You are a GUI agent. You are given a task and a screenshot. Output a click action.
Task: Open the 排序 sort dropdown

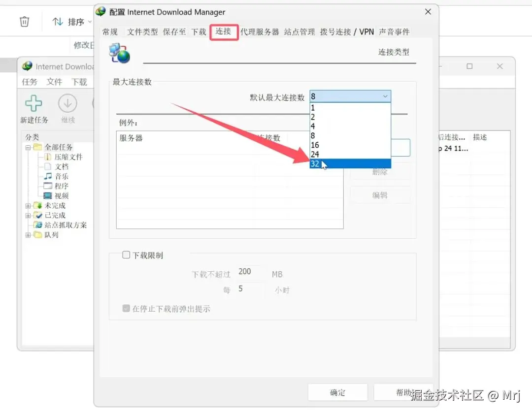[72, 22]
